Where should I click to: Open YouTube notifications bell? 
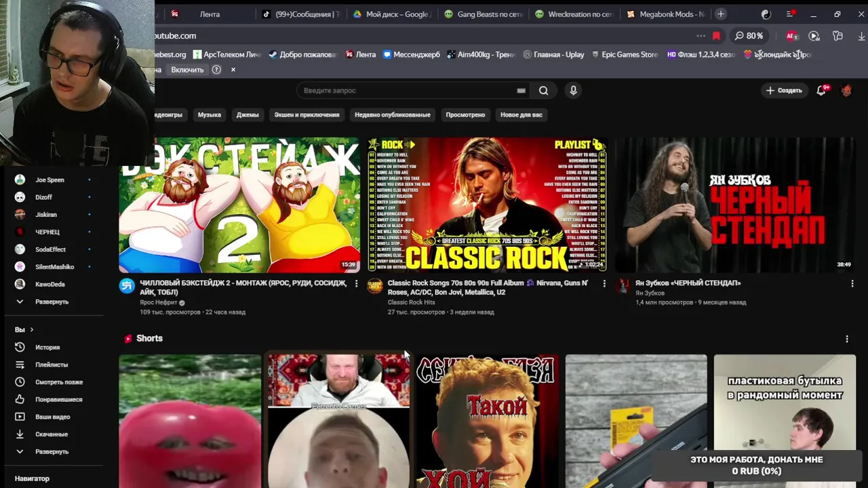pos(821,90)
